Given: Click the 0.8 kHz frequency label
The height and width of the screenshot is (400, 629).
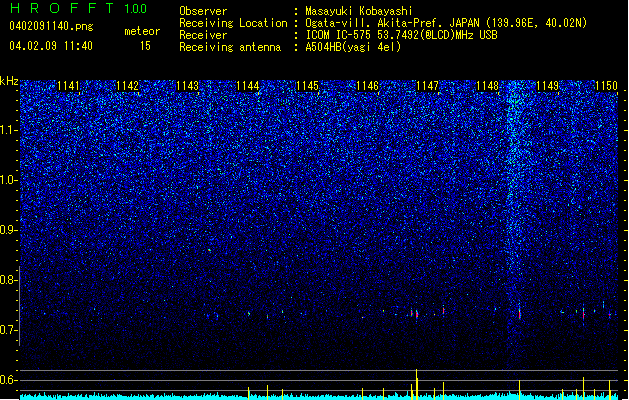Looking at the screenshot, I should click(x=9, y=280).
